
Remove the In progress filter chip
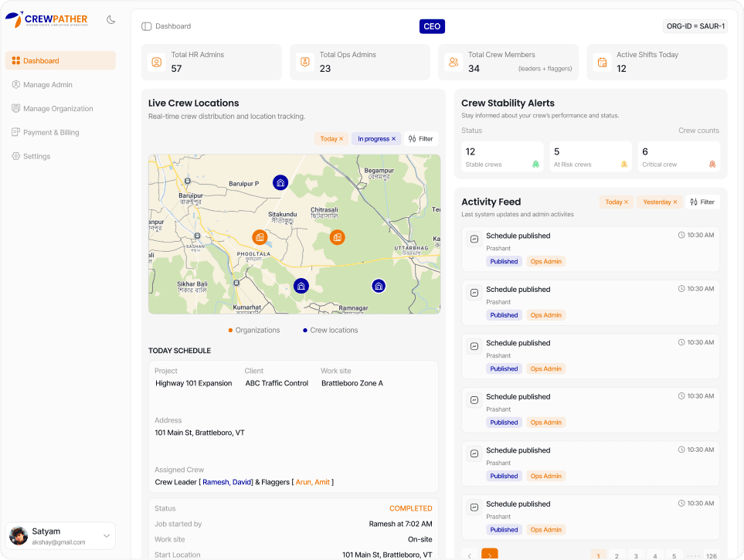pos(393,139)
